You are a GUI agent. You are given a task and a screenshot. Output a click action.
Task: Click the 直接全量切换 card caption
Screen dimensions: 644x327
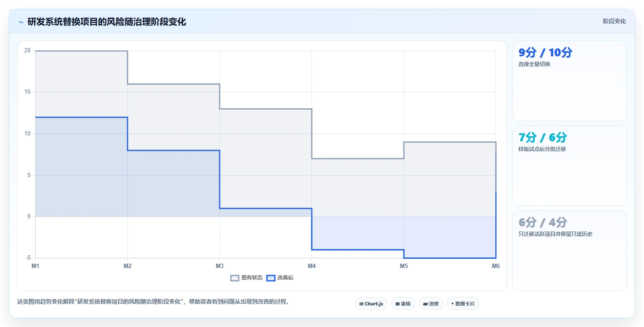click(534, 64)
